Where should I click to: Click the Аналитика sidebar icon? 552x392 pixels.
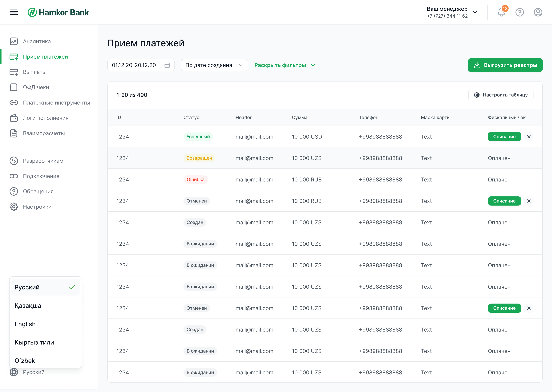[x=14, y=42]
